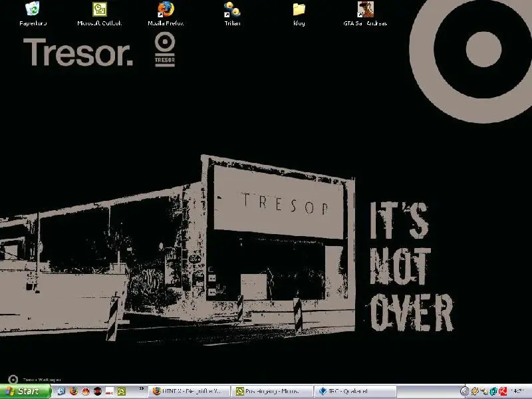Select the GTA San Andreas desktop shortcut
532x399 pixels.
(365, 9)
